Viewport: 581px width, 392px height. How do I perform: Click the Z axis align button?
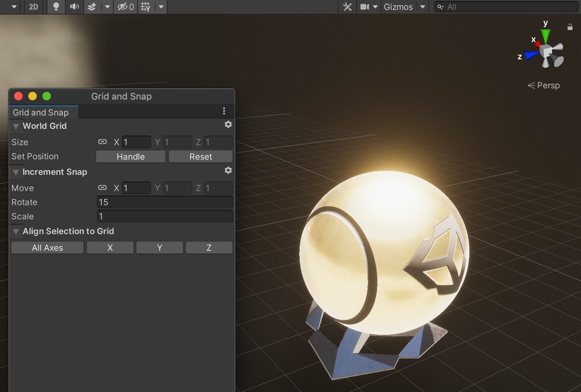pyautogui.click(x=209, y=248)
